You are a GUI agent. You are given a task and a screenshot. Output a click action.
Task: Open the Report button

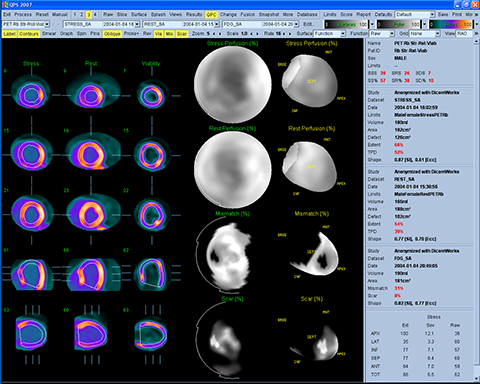pos(363,15)
